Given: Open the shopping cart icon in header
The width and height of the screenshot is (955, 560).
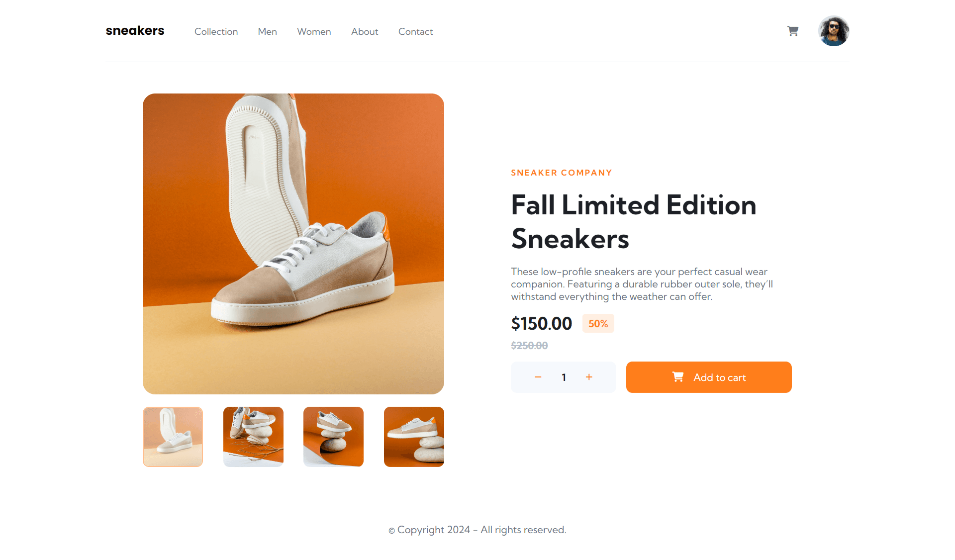Looking at the screenshot, I should coord(793,31).
